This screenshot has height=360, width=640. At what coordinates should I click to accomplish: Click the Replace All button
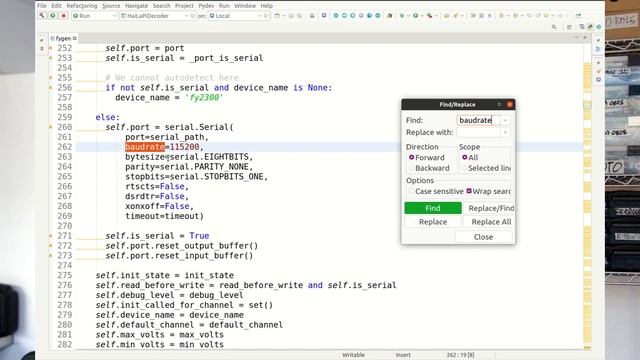coord(489,222)
